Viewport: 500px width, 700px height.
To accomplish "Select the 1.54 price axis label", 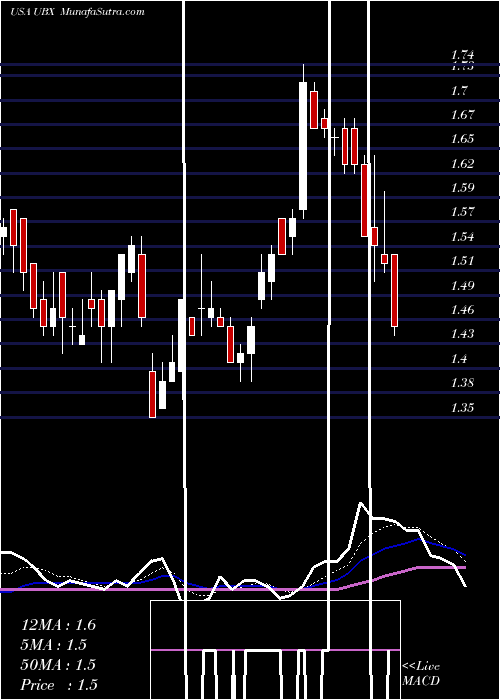I will tap(462, 237).
